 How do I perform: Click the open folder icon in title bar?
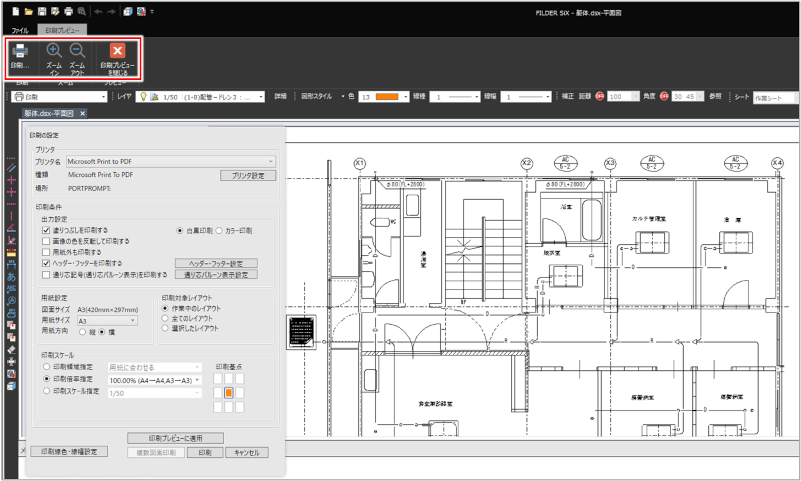pyautogui.click(x=30, y=11)
